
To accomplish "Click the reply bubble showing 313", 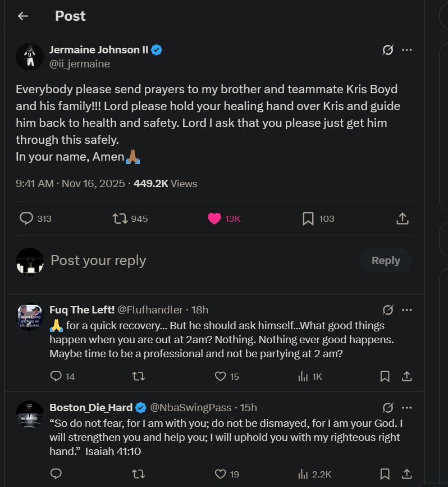I will pyautogui.click(x=26, y=219).
